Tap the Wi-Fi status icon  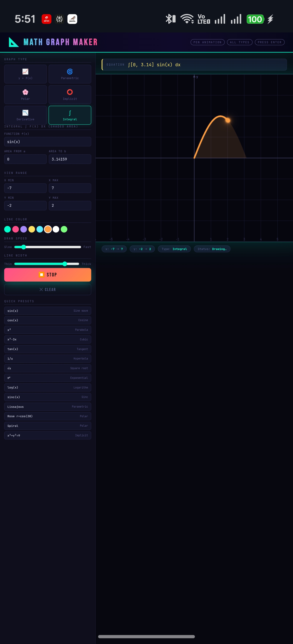click(187, 19)
